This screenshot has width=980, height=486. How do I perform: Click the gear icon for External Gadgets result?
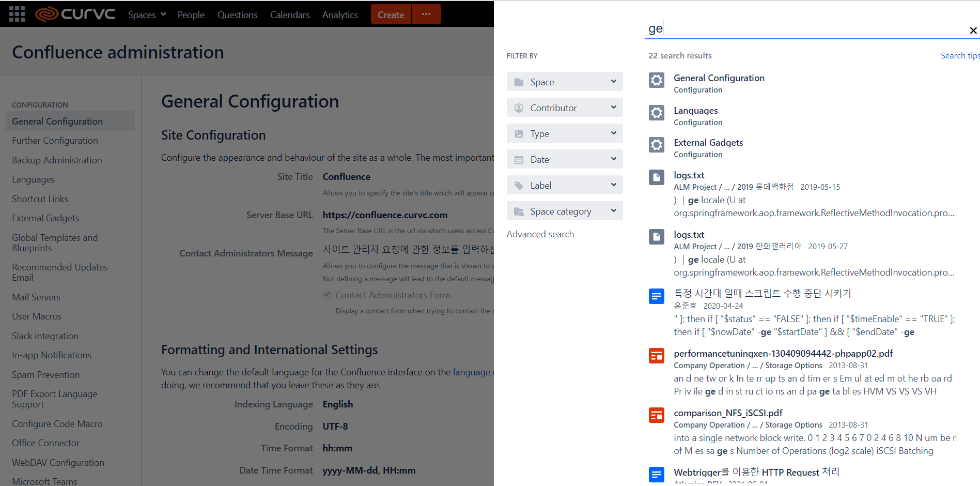coord(657,145)
